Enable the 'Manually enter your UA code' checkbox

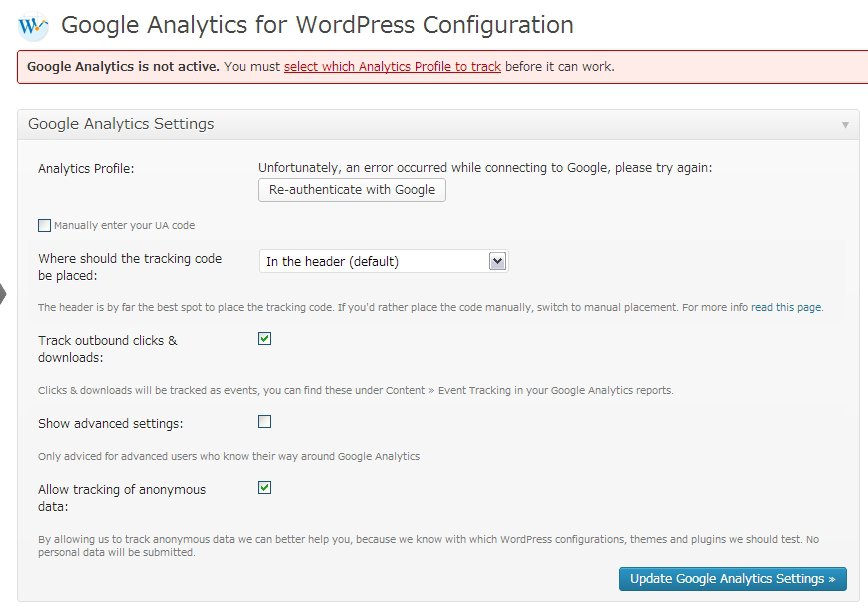click(44, 225)
